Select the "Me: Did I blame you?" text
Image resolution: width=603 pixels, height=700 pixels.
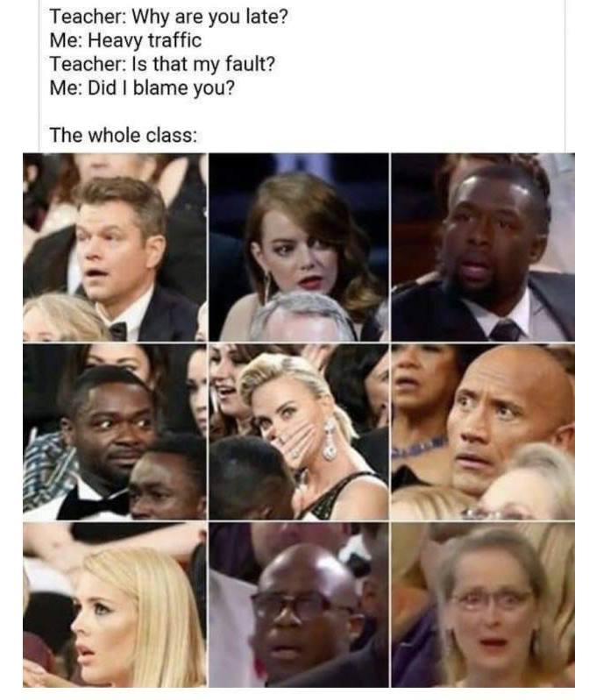coord(142,88)
